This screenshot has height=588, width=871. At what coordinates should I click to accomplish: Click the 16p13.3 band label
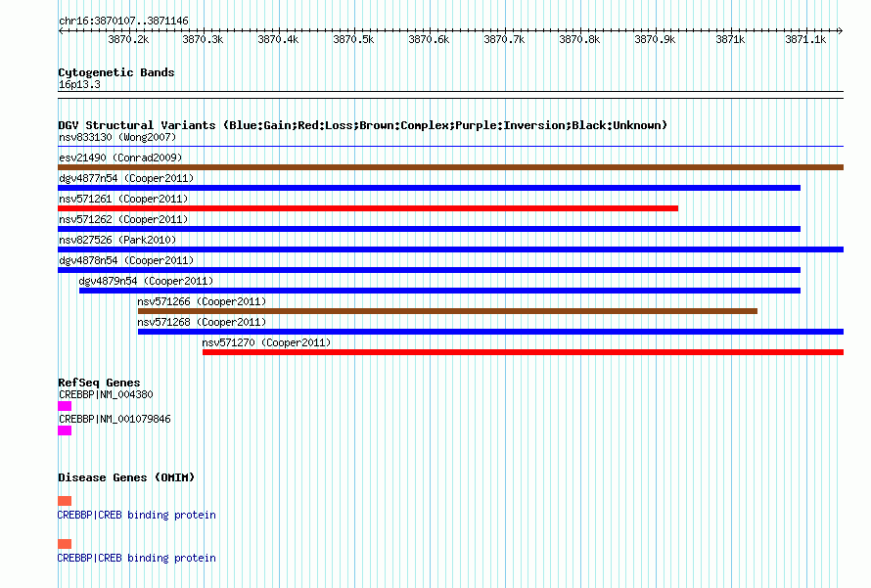coord(79,84)
